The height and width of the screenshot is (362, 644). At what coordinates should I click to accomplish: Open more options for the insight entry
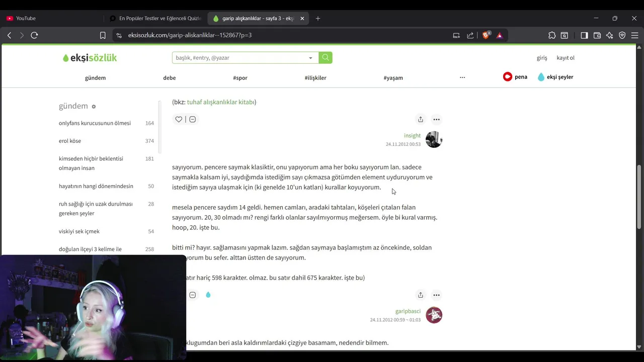pyautogui.click(x=436, y=119)
